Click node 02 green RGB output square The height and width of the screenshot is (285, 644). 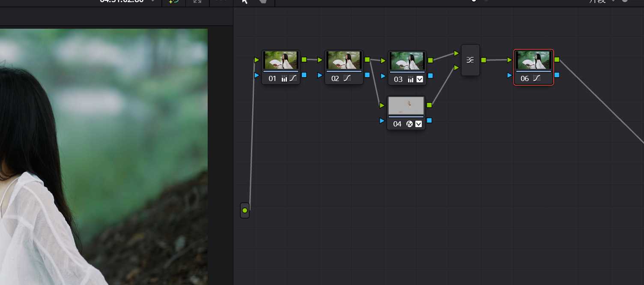pos(367,60)
